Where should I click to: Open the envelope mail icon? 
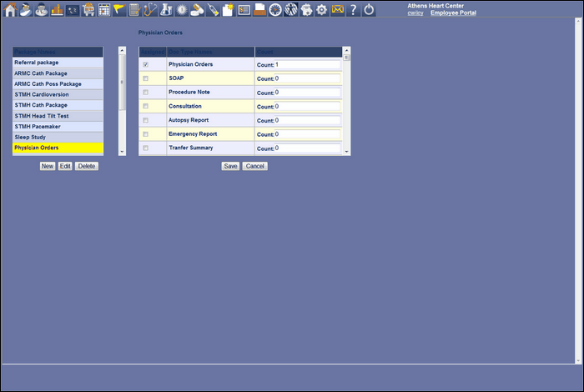tap(337, 10)
